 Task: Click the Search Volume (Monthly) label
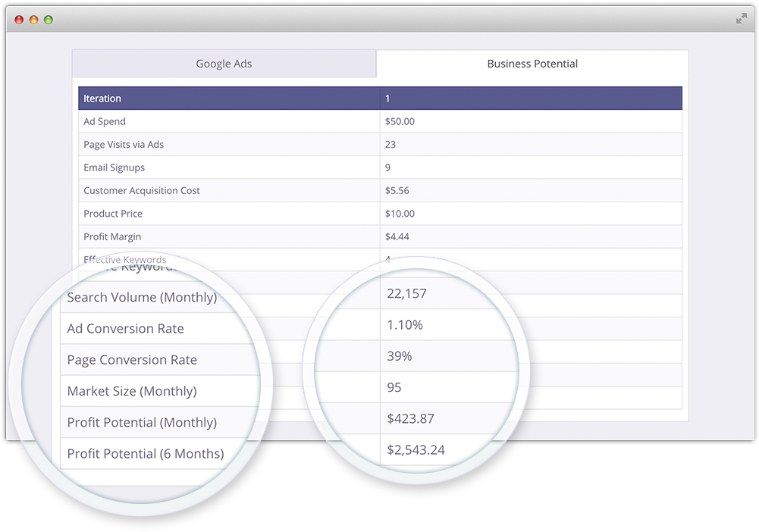(142, 297)
